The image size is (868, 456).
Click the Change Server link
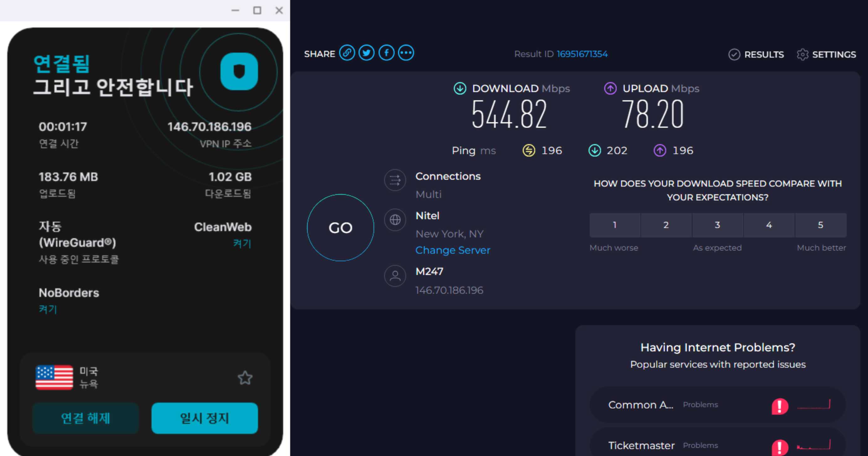click(452, 250)
